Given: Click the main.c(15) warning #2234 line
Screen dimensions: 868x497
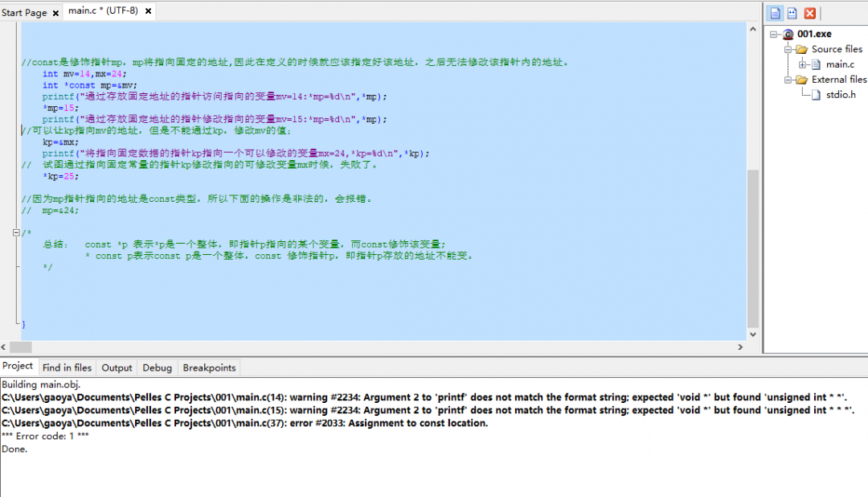Looking at the screenshot, I should (x=428, y=410).
